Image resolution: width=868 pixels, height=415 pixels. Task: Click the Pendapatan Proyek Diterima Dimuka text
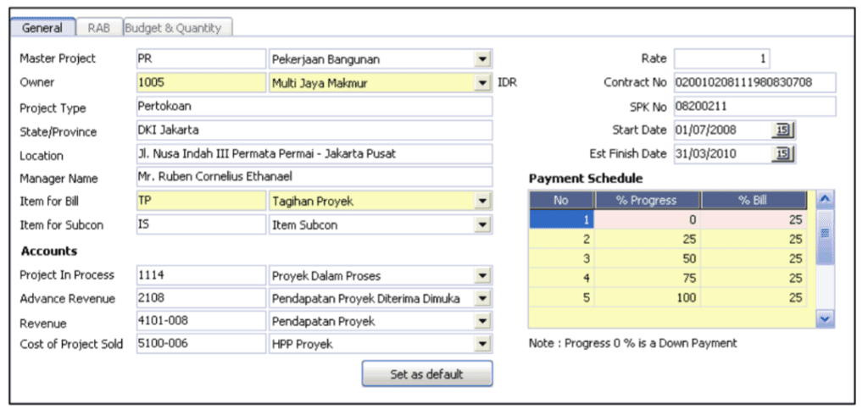365,299
